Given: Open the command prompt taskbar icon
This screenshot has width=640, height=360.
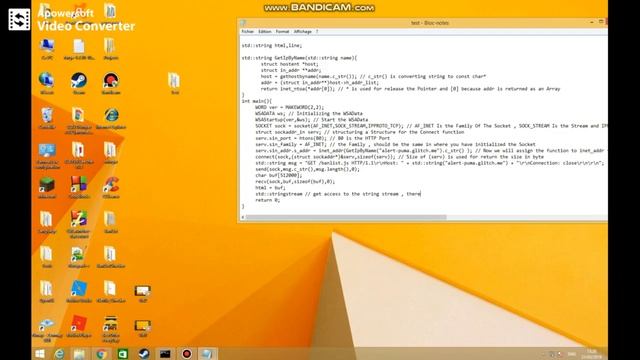Looking at the screenshot, I should pos(165,353).
